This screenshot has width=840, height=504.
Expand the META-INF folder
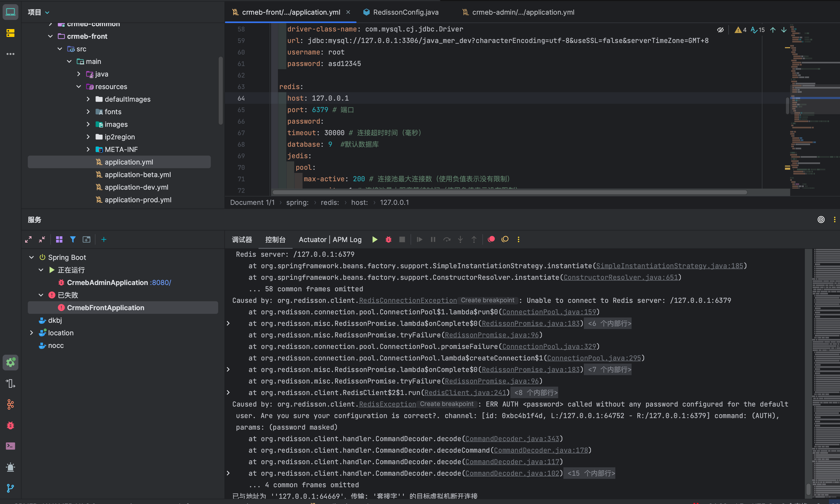coord(88,149)
